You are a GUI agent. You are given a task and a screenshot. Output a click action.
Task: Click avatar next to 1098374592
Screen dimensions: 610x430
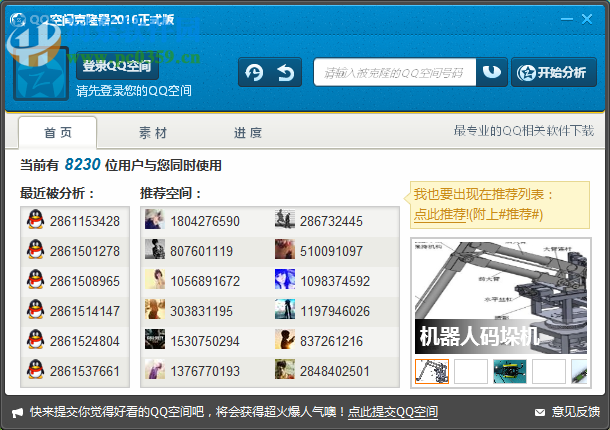[285, 279]
